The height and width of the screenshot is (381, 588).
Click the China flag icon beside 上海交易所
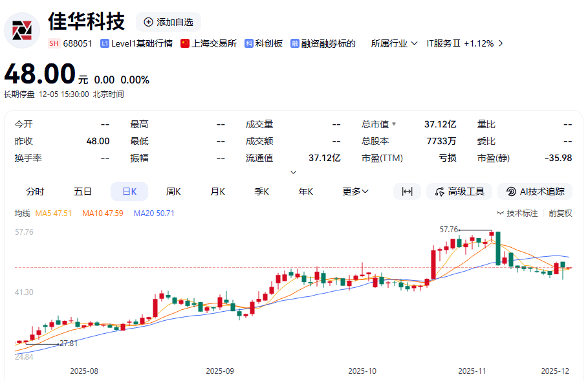tap(185, 43)
